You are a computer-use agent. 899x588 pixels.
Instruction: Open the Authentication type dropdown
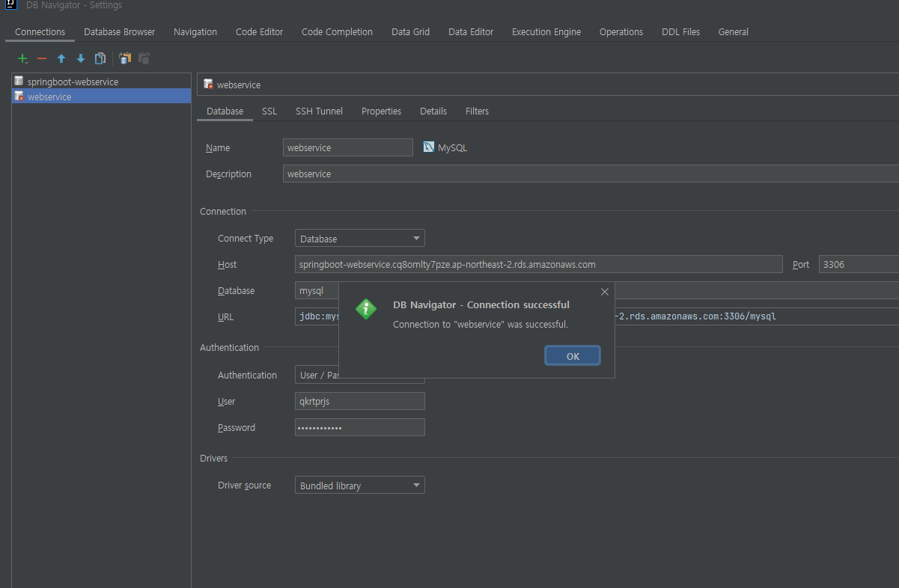[x=317, y=375]
